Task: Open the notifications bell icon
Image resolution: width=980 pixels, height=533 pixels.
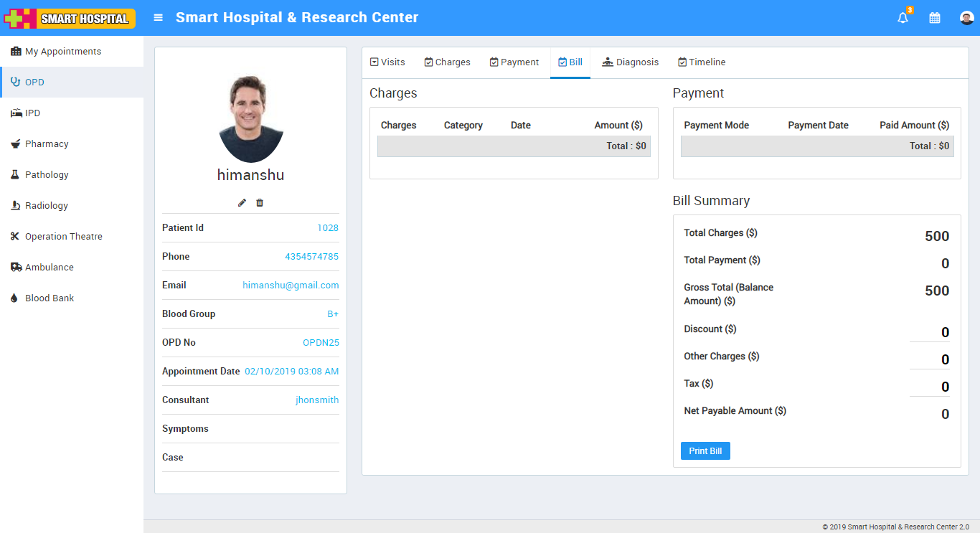Action: coord(903,18)
